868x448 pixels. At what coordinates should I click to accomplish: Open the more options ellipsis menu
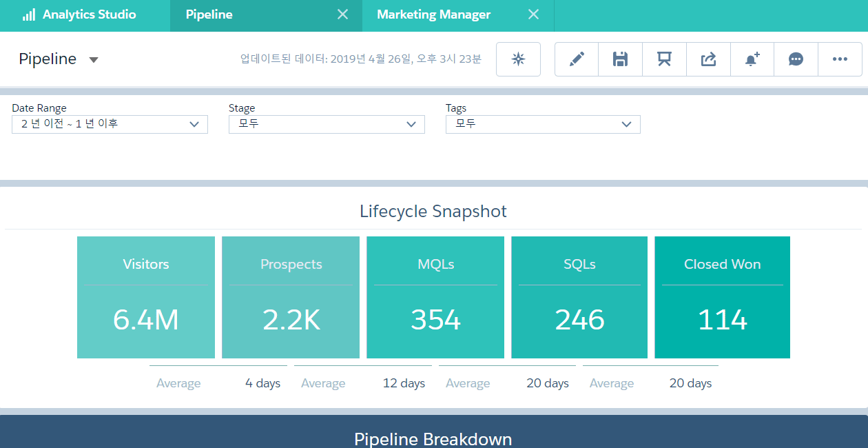(840, 59)
